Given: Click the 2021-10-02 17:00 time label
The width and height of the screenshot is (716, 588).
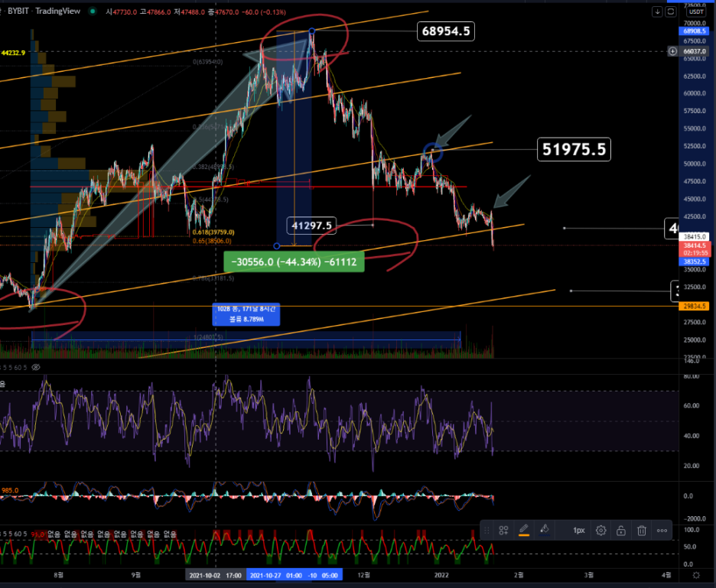Looking at the screenshot, I should coord(216,575).
